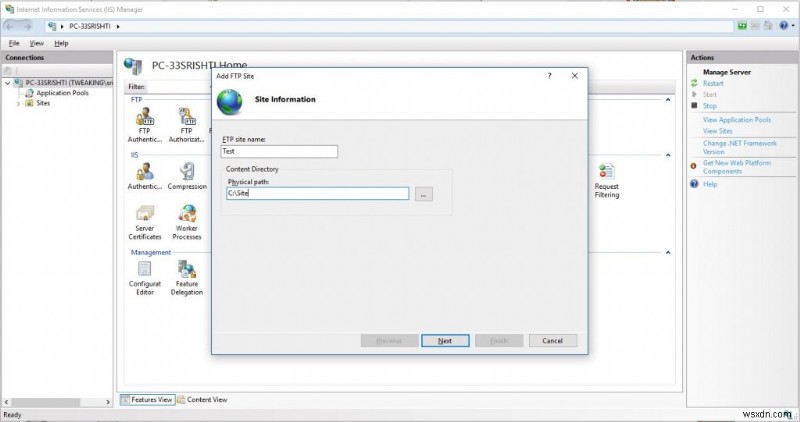Select Application Pools in tree

point(62,93)
